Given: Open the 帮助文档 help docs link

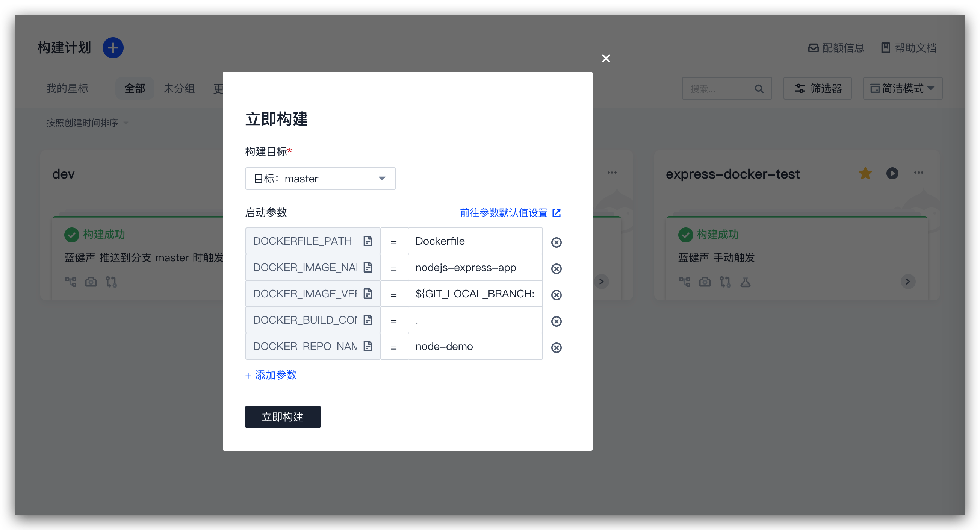Looking at the screenshot, I should 909,48.
